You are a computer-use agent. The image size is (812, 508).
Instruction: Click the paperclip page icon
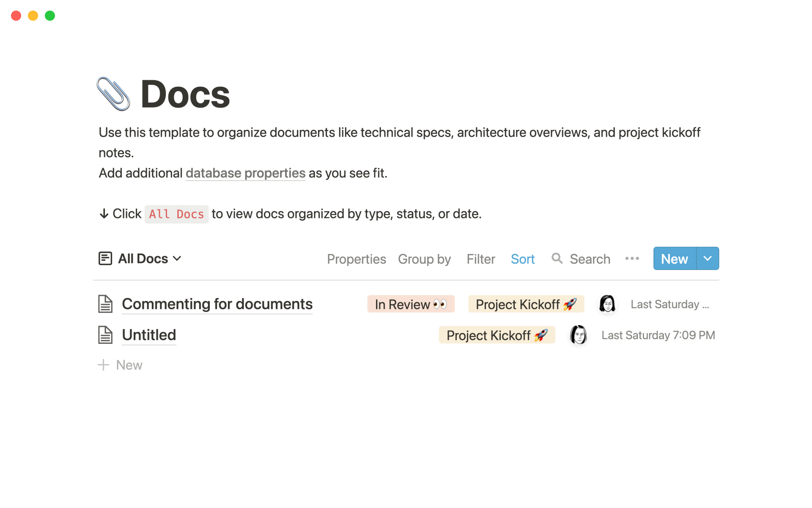113,94
